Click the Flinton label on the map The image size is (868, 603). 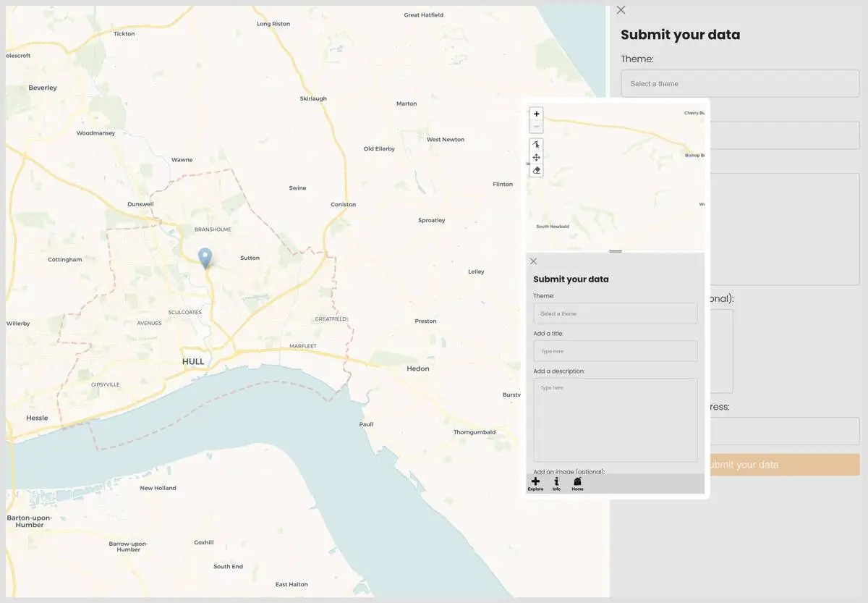click(503, 184)
